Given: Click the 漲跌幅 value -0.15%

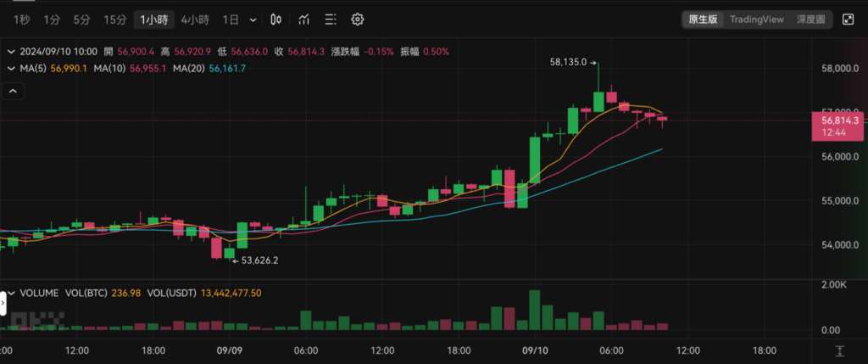Looking at the screenshot, I should (x=379, y=52).
